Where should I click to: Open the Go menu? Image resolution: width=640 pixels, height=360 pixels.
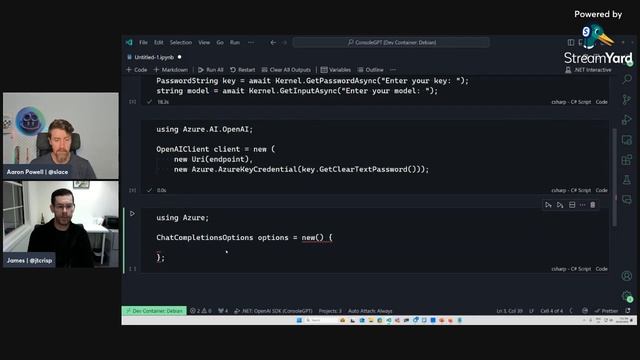(x=220, y=42)
